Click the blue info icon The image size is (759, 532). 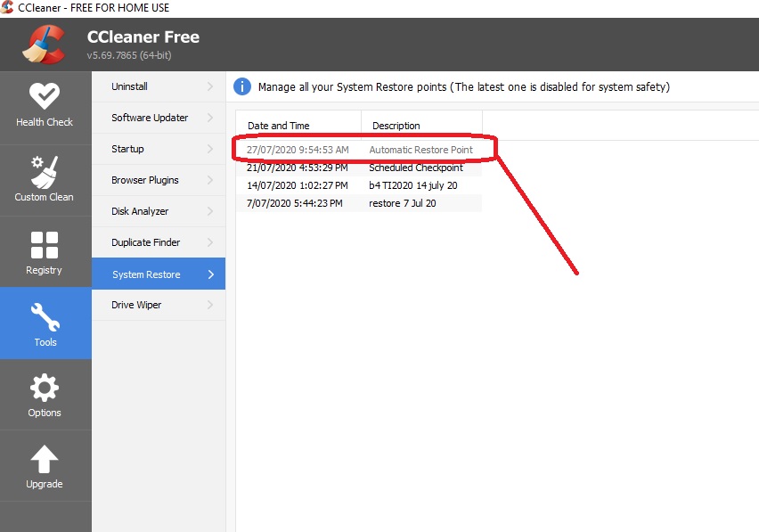click(x=242, y=86)
